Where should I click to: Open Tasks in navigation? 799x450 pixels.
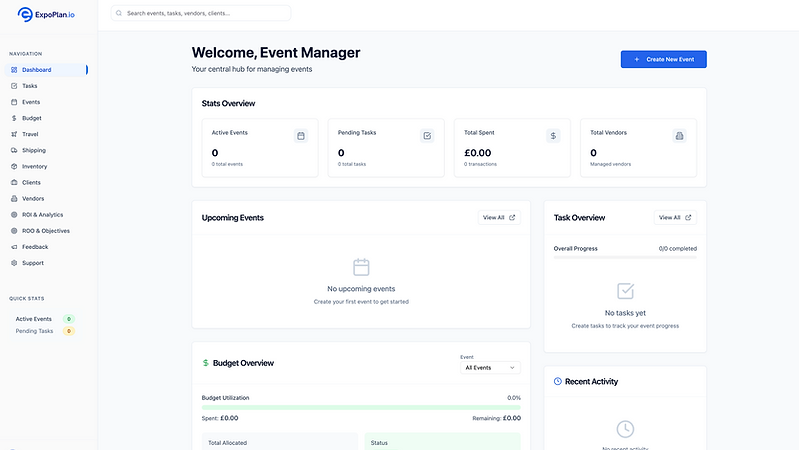[x=46, y=86]
